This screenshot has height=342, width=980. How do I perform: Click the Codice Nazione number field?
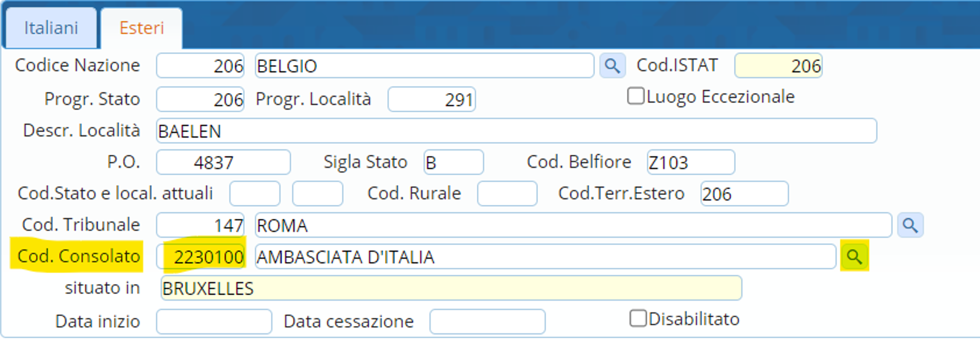pyautogui.click(x=201, y=66)
